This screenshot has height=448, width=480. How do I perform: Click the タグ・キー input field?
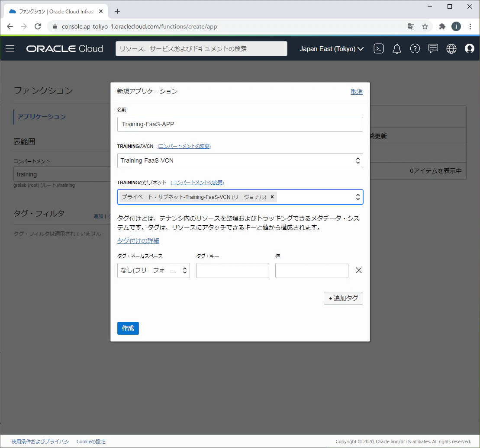[x=233, y=270]
